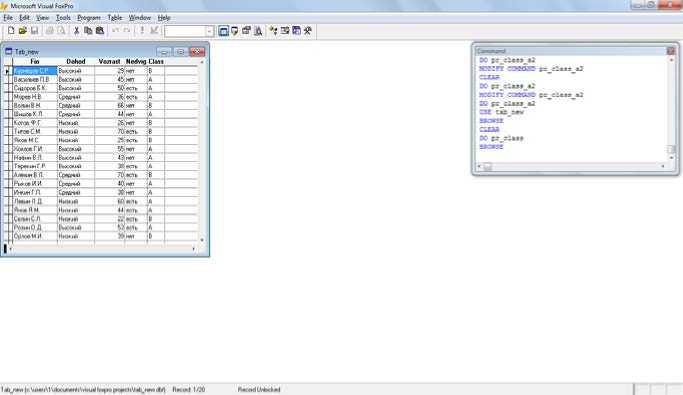Copy selection with the toolbar copy icon

88,30
